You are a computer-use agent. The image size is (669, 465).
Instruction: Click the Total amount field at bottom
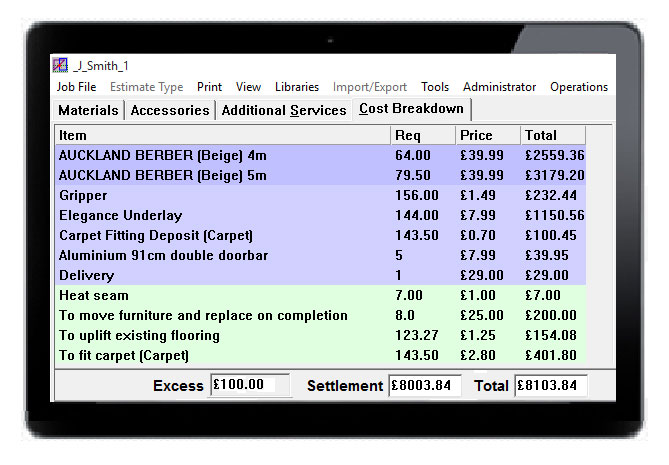pos(550,386)
